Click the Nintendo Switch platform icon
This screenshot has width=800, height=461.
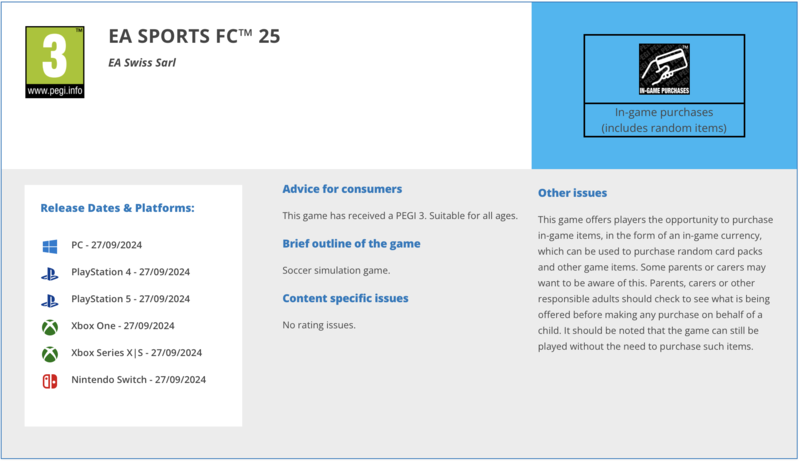pyautogui.click(x=50, y=380)
